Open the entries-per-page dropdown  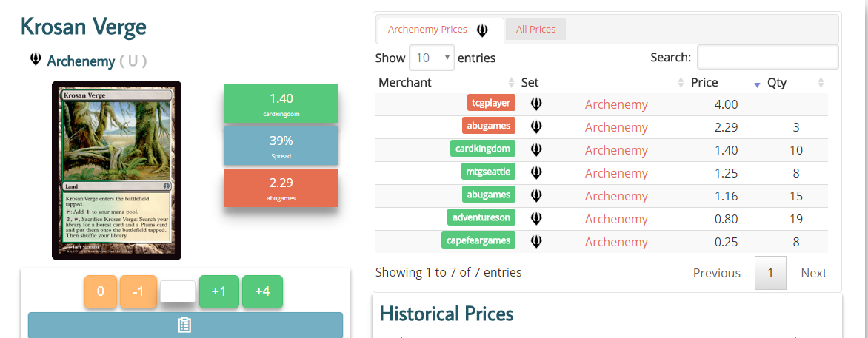(x=431, y=58)
